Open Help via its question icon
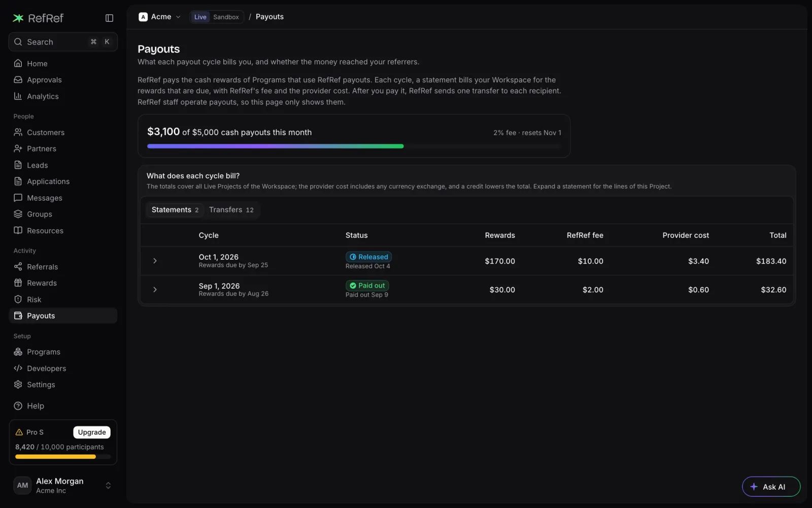This screenshot has height=508, width=812. pyautogui.click(x=18, y=406)
